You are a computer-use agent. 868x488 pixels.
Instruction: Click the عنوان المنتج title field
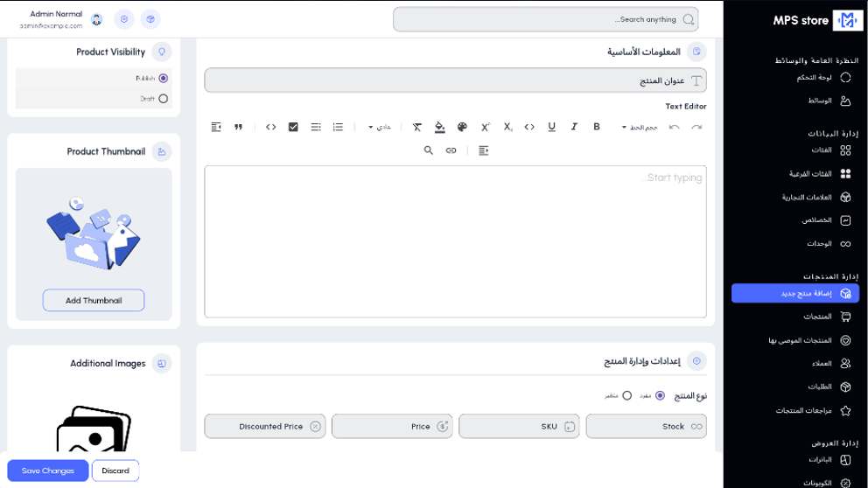pyautogui.click(x=456, y=80)
